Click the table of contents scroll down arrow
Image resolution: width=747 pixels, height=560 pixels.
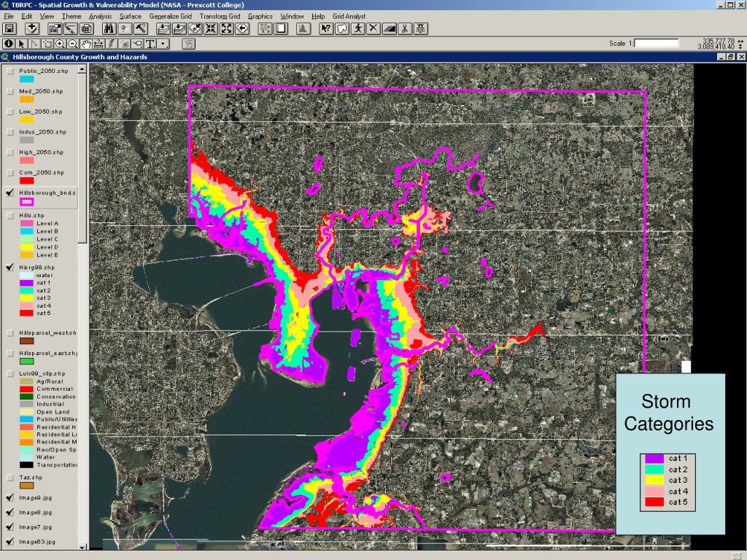tap(82, 547)
